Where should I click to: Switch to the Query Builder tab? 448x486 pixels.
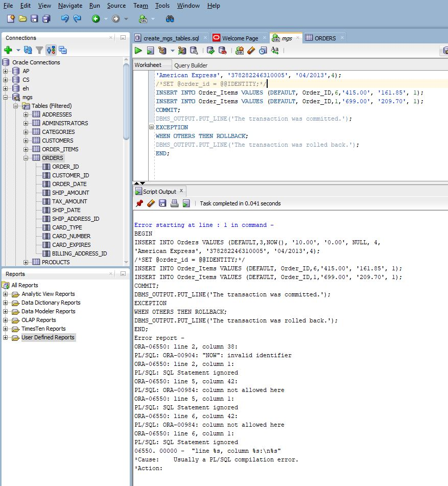(191, 65)
